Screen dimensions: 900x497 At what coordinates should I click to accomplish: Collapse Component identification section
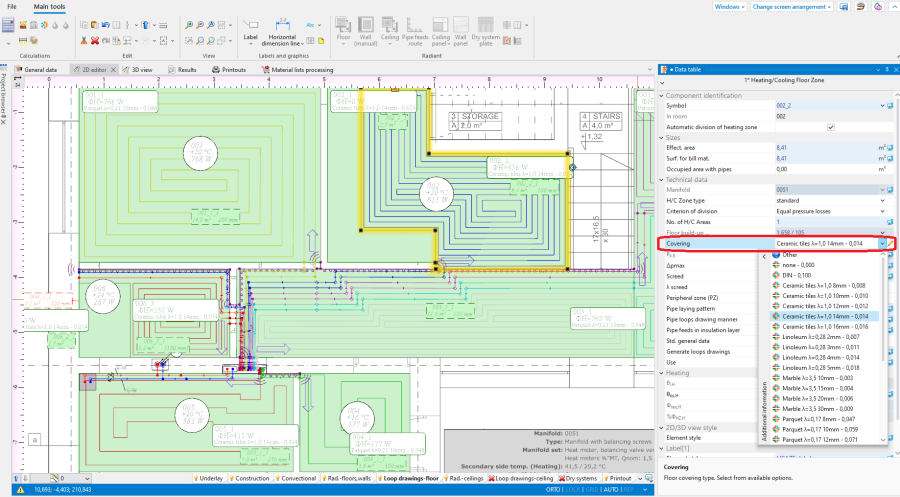click(x=661, y=96)
